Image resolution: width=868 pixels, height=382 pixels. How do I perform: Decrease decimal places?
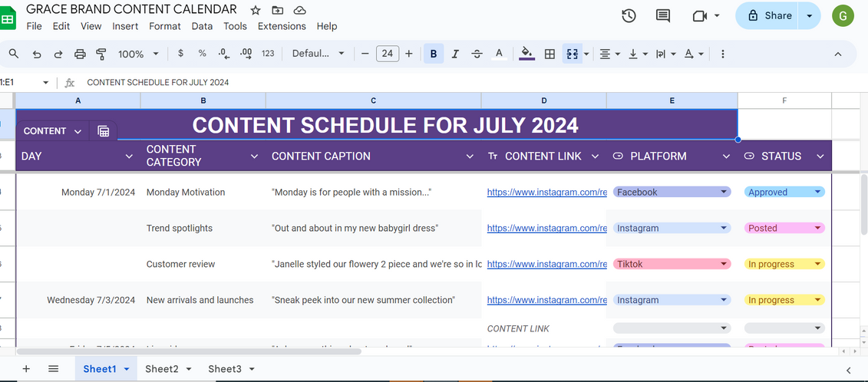tap(224, 54)
